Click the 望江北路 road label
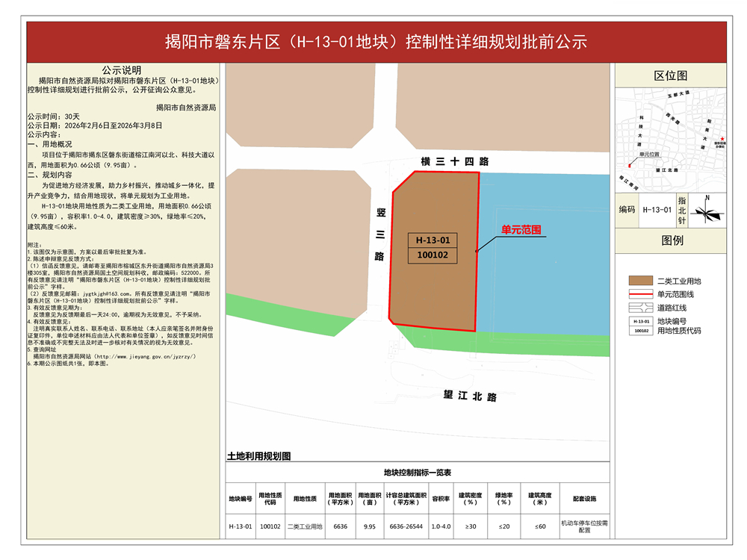 click(x=469, y=397)
